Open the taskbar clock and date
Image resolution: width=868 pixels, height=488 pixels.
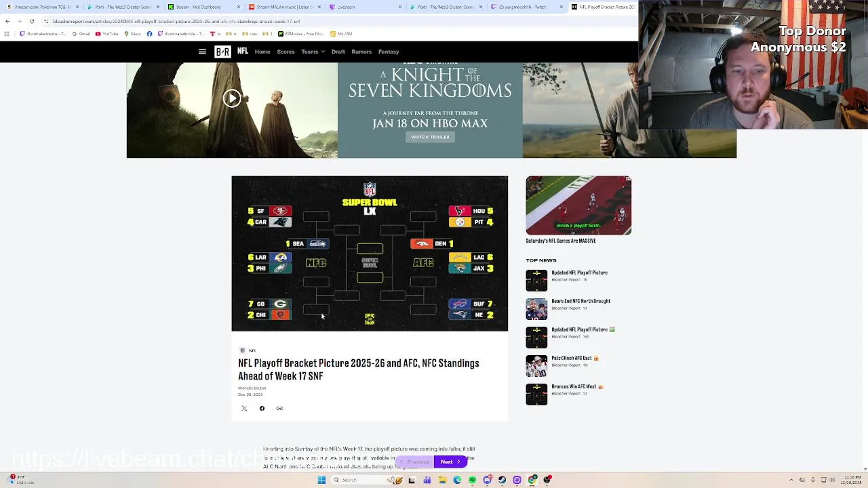coord(852,480)
